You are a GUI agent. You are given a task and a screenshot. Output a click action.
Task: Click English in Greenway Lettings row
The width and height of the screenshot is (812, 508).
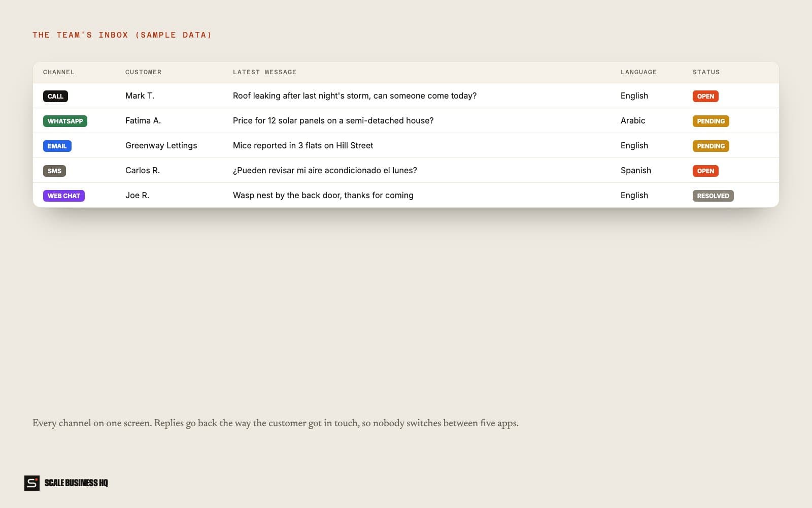pos(634,145)
